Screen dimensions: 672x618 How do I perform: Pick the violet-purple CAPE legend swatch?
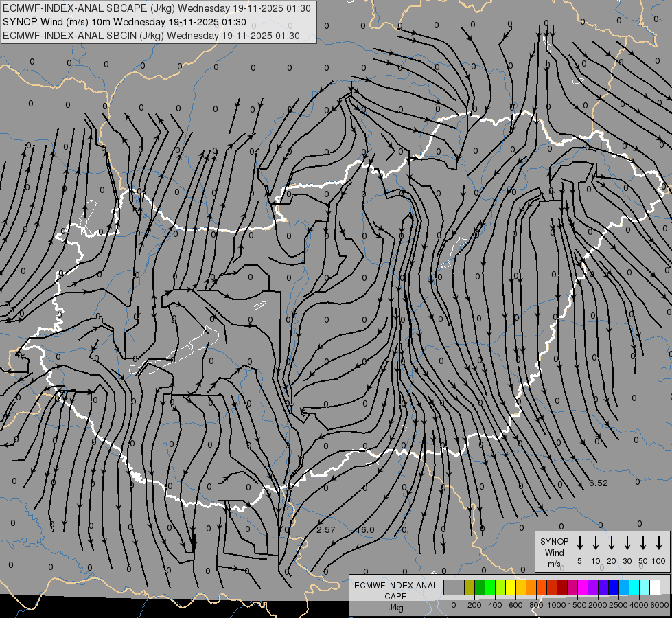[x=592, y=587]
